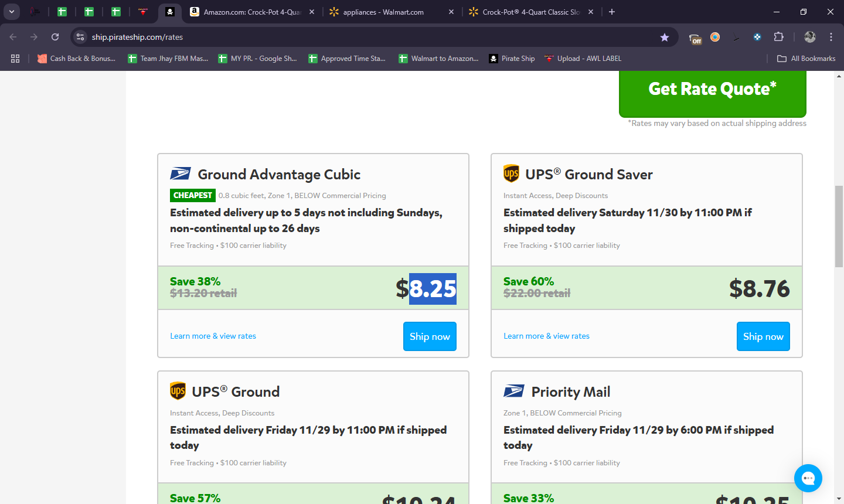Click Ship now for Ground Advantage Cubic
This screenshot has height=504, width=844.
coord(430,336)
